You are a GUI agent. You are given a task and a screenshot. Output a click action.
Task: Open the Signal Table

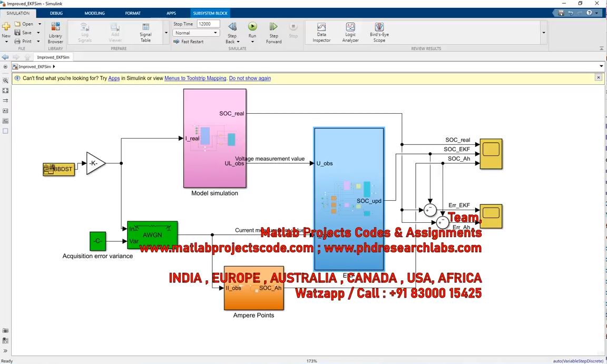145,32
